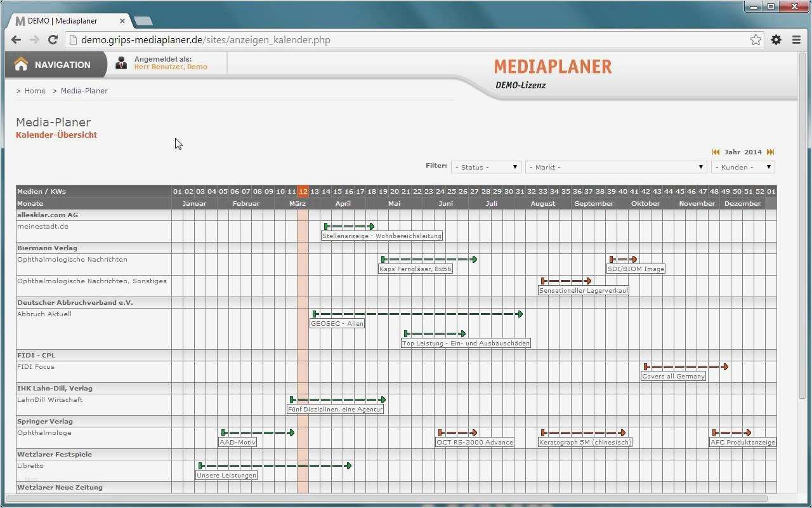Image resolution: width=812 pixels, height=508 pixels.
Task: Click the Biermann Verlag group header
Action: [48, 248]
